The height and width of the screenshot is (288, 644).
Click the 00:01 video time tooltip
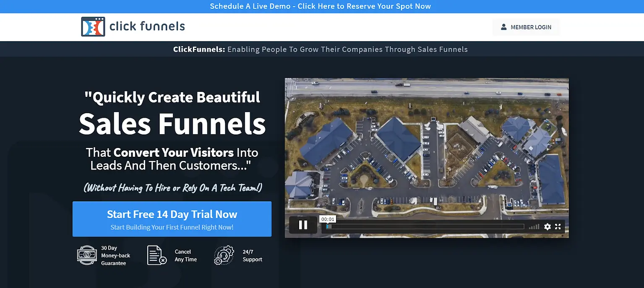(327, 219)
